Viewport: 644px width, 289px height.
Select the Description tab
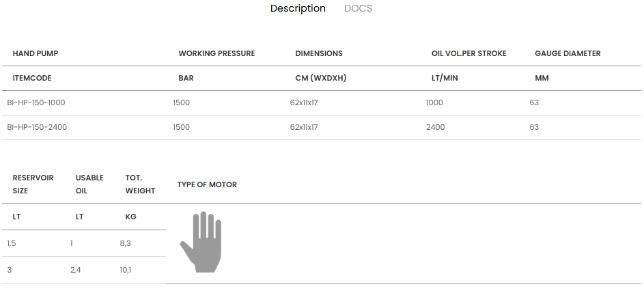pyautogui.click(x=298, y=9)
